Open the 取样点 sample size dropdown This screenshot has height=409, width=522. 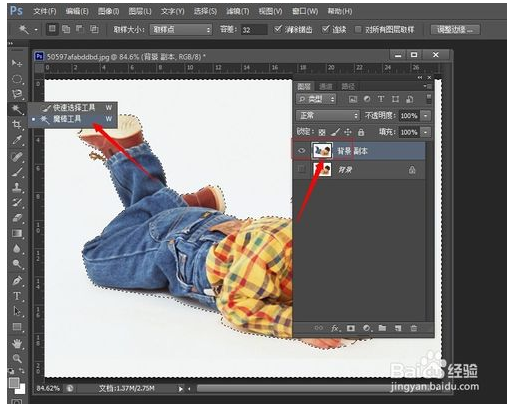181,30
